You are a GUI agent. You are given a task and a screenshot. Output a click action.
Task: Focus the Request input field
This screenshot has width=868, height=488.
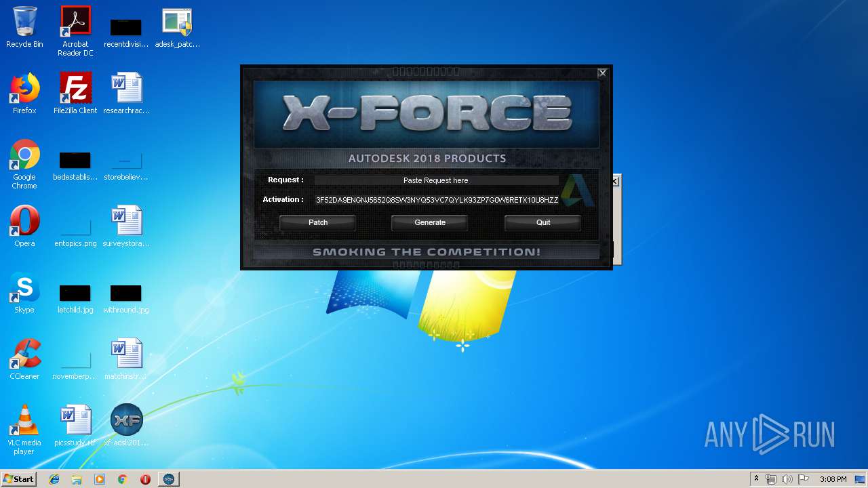(x=436, y=180)
